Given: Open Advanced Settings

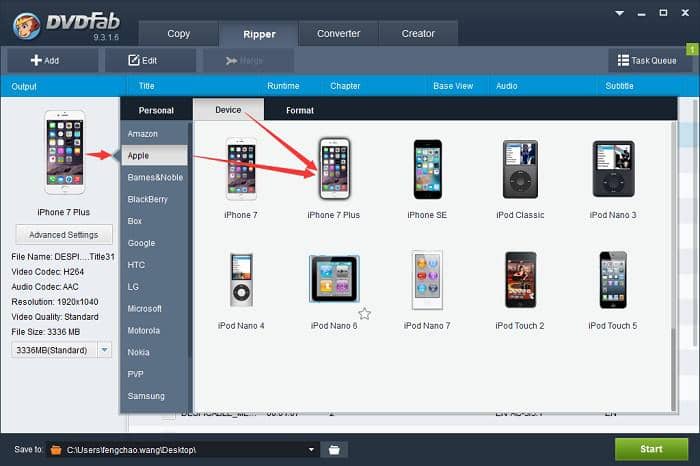Looking at the screenshot, I should point(64,235).
